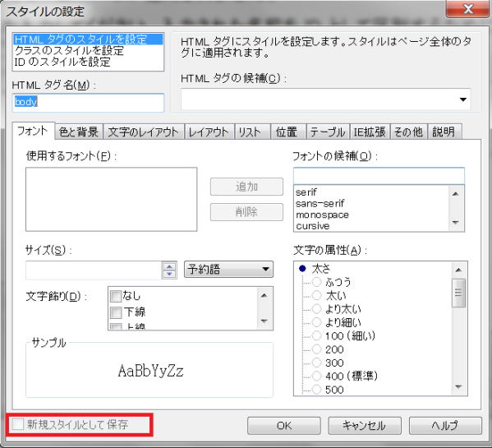Image resolution: width=492 pixels, height=448 pixels.
Task: Switch to the リスト tab
Action: click(252, 132)
